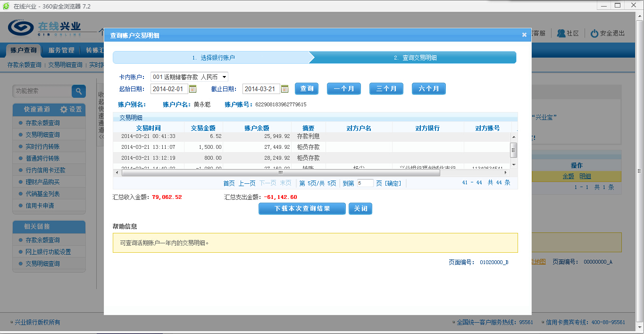Close the transaction detail dialog with X
Image resolution: width=644 pixels, height=334 pixels.
524,35
